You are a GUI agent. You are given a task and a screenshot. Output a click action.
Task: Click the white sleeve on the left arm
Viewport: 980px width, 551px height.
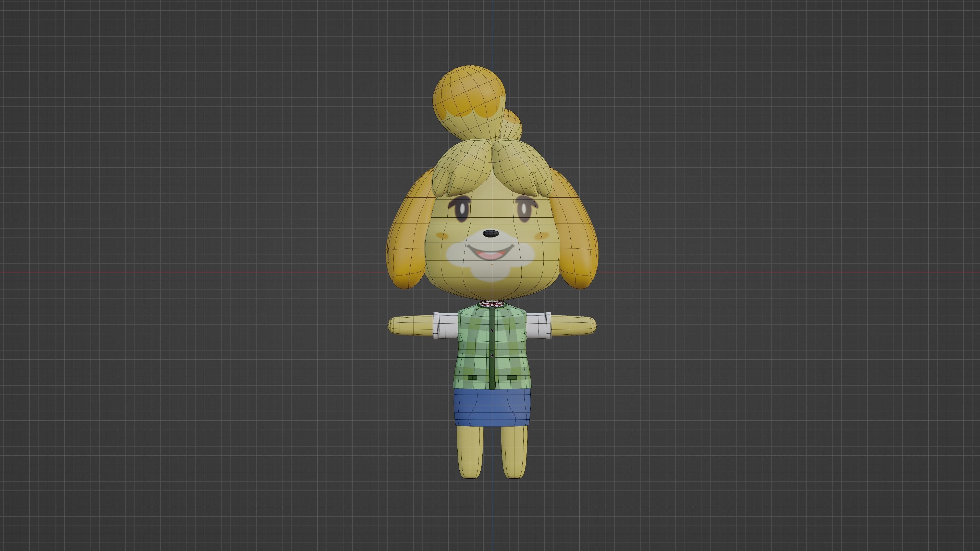coord(445,325)
